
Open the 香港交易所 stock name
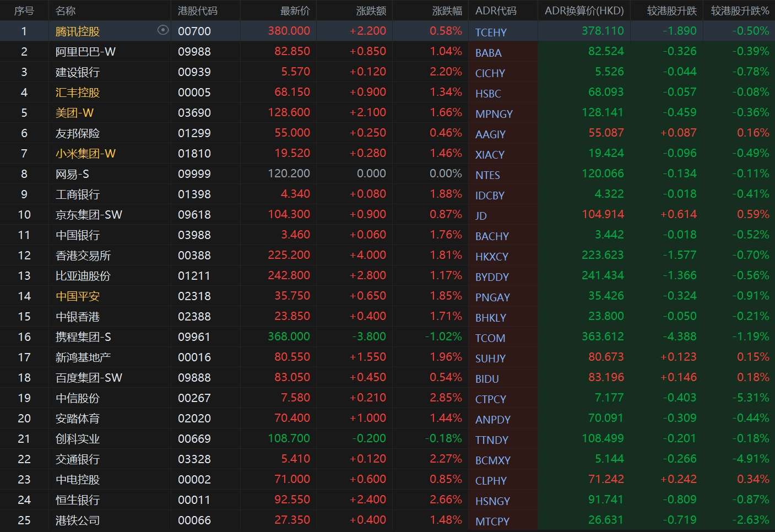click(83, 256)
